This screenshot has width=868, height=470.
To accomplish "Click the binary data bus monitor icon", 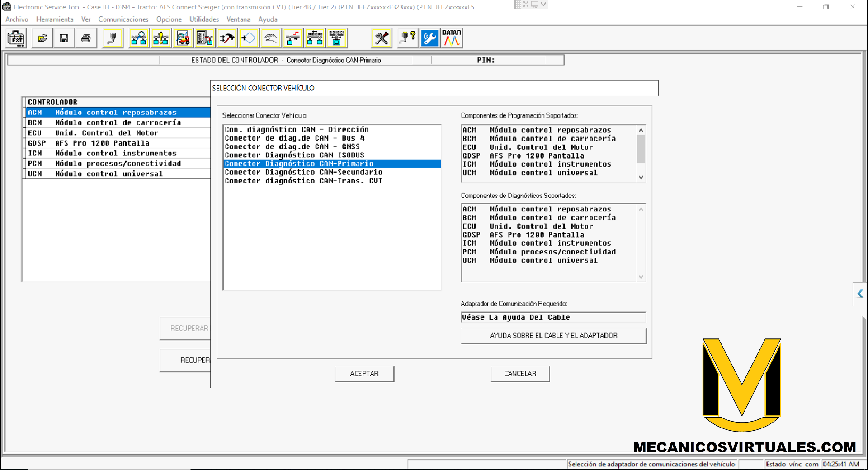I will pyautogui.click(x=336, y=38).
